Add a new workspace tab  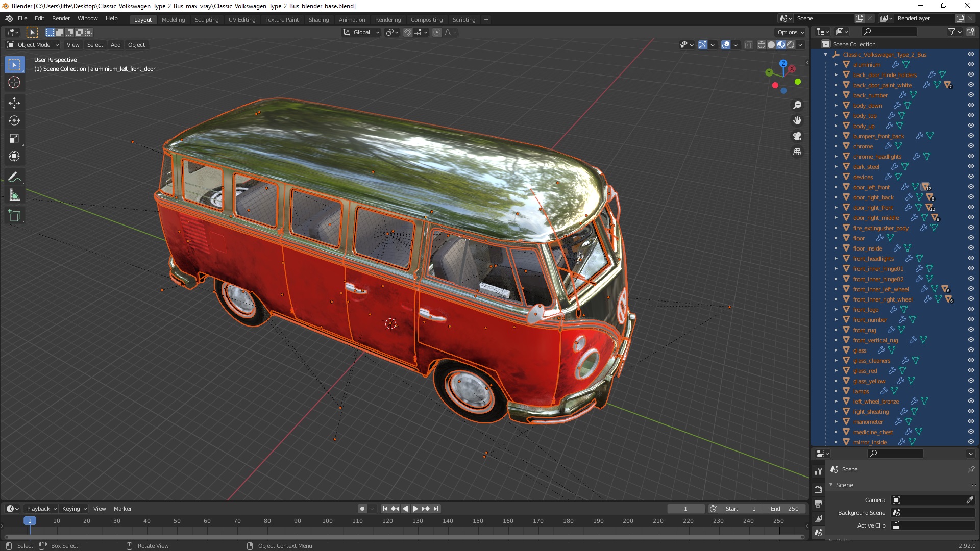pos(486,20)
